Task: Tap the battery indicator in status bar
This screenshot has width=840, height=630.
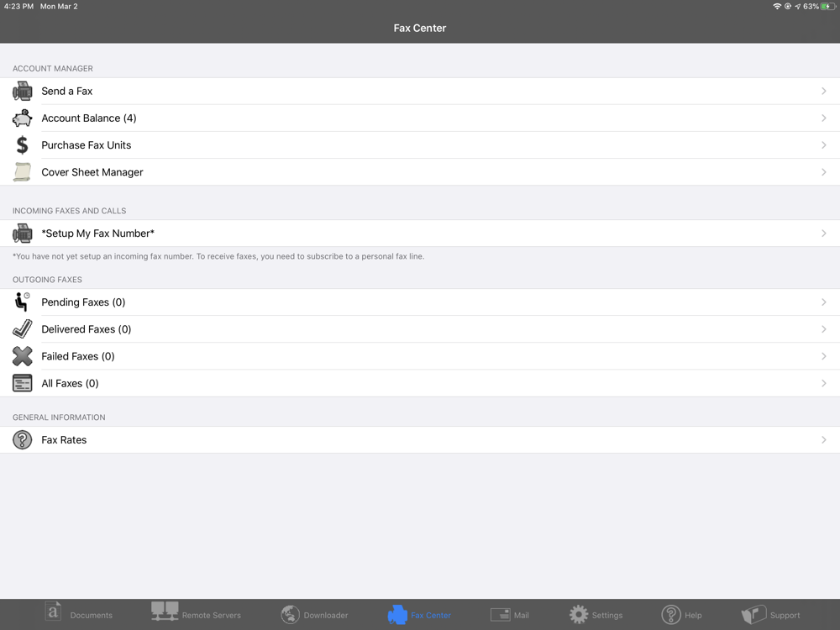Action: pos(828,7)
